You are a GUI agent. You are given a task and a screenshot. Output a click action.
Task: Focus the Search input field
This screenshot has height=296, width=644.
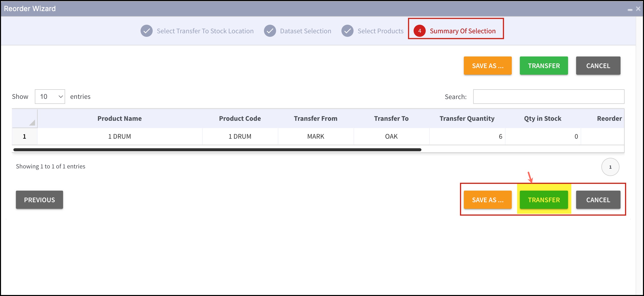tap(548, 97)
